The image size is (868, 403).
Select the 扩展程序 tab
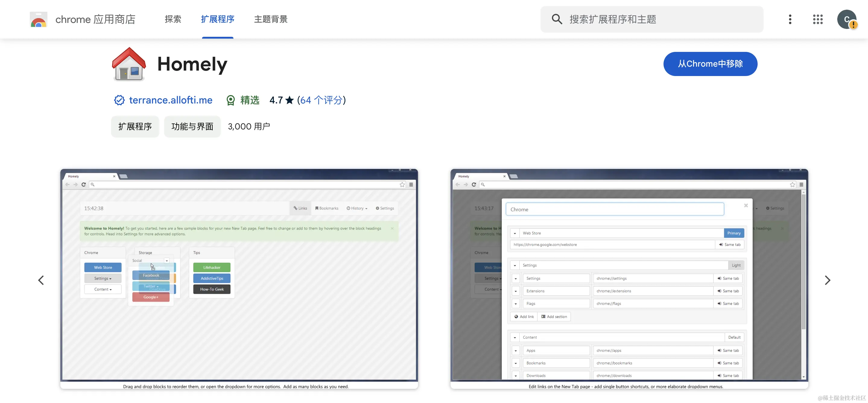pyautogui.click(x=217, y=19)
